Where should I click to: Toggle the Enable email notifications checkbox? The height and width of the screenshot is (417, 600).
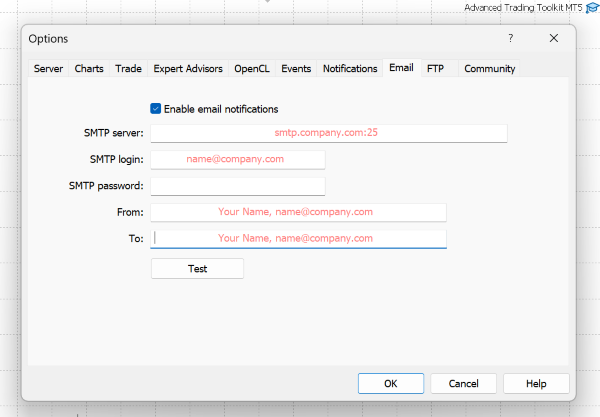pyautogui.click(x=156, y=109)
